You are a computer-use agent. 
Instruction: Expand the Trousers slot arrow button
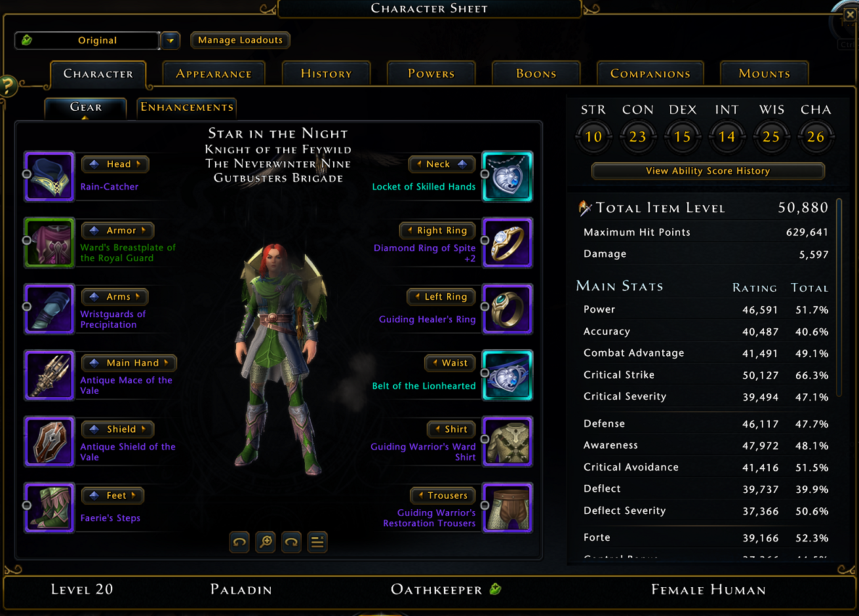tap(442, 495)
